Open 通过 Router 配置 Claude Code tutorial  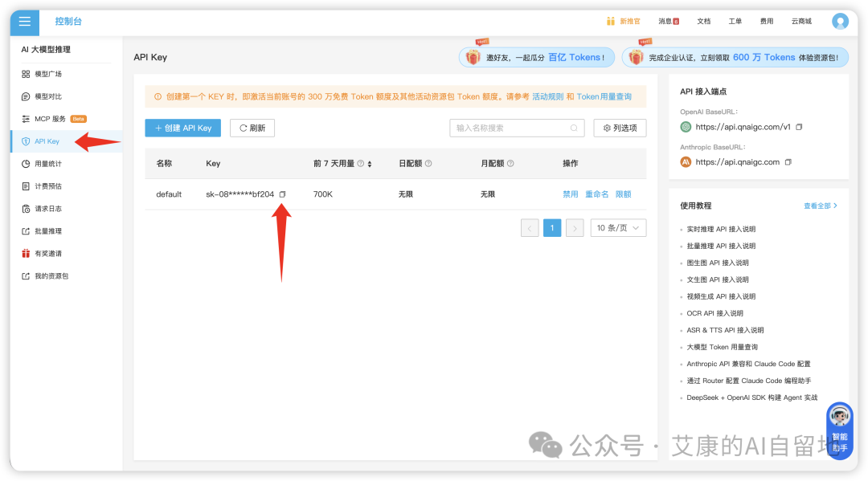(749, 381)
